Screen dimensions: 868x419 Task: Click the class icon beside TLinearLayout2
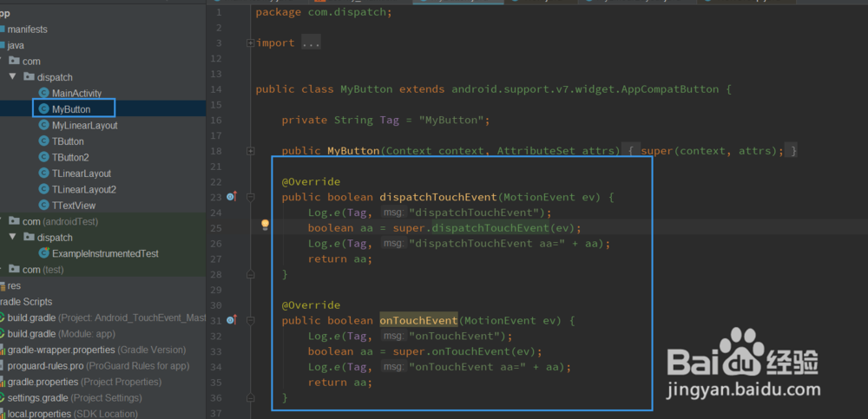pyautogui.click(x=43, y=189)
